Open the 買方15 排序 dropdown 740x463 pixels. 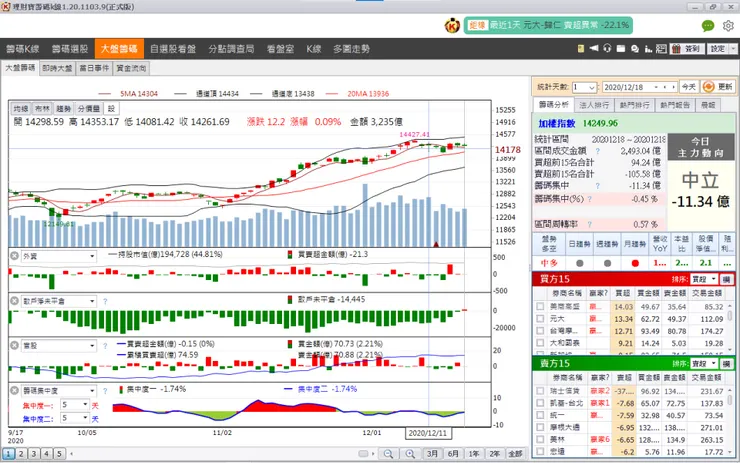pyautogui.click(x=704, y=279)
